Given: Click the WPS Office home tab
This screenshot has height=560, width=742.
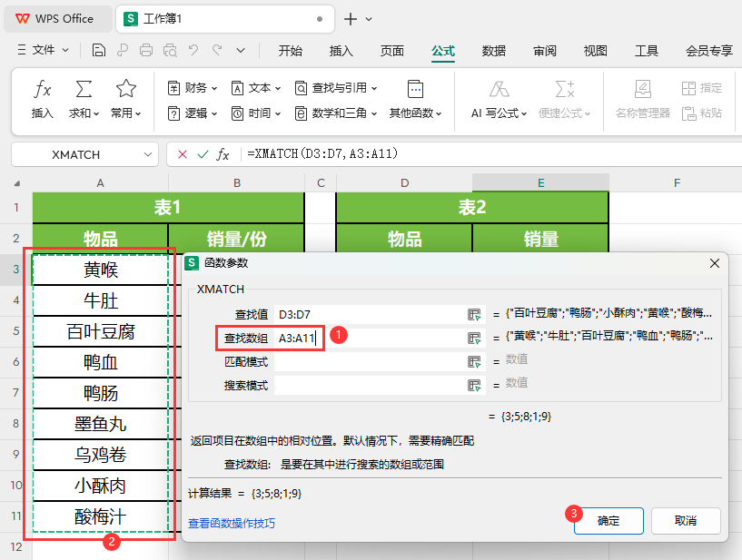Looking at the screenshot, I should [x=57, y=19].
